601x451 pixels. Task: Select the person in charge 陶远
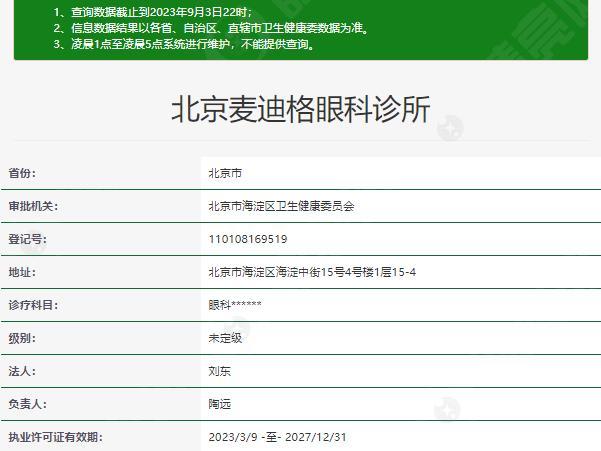(220, 404)
